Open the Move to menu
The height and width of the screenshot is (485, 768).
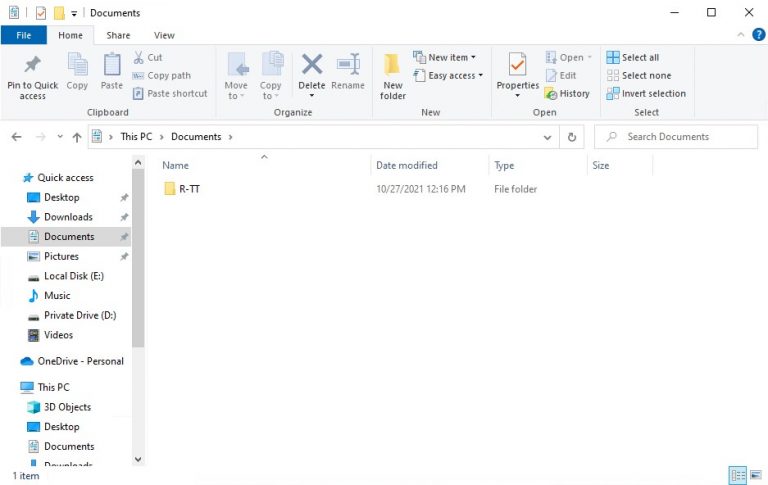[236, 76]
